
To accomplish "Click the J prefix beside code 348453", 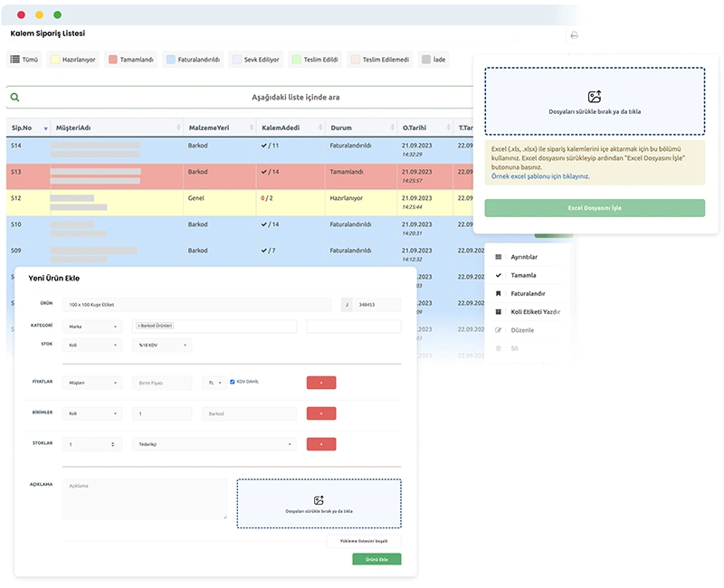I will pos(347,305).
